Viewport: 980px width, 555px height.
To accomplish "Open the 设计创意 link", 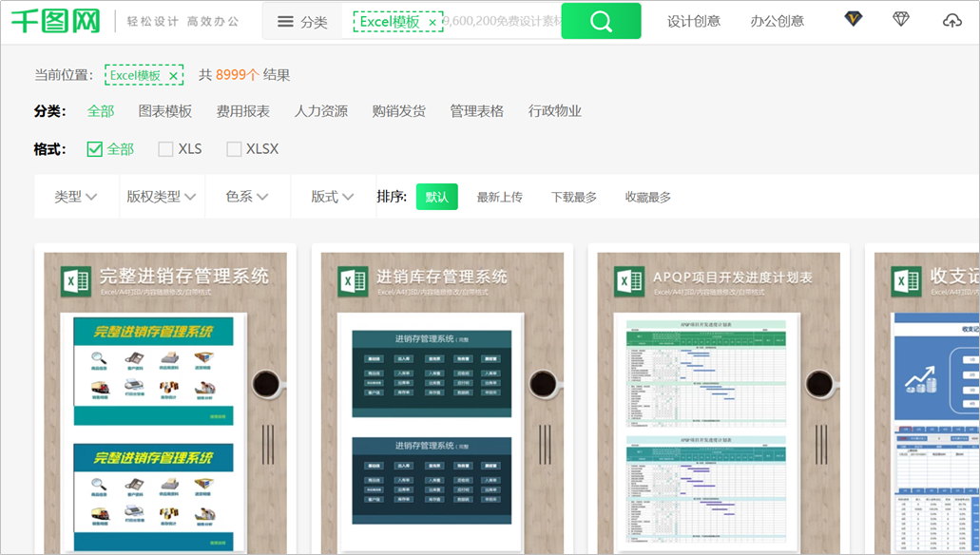I will [694, 21].
